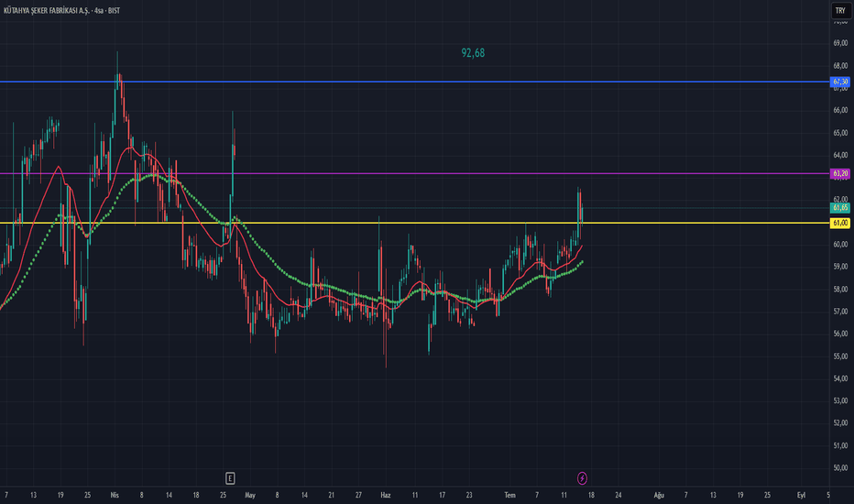The image size is (854, 504).
Task: Click the earnings E marker icon
Action: tap(230, 478)
